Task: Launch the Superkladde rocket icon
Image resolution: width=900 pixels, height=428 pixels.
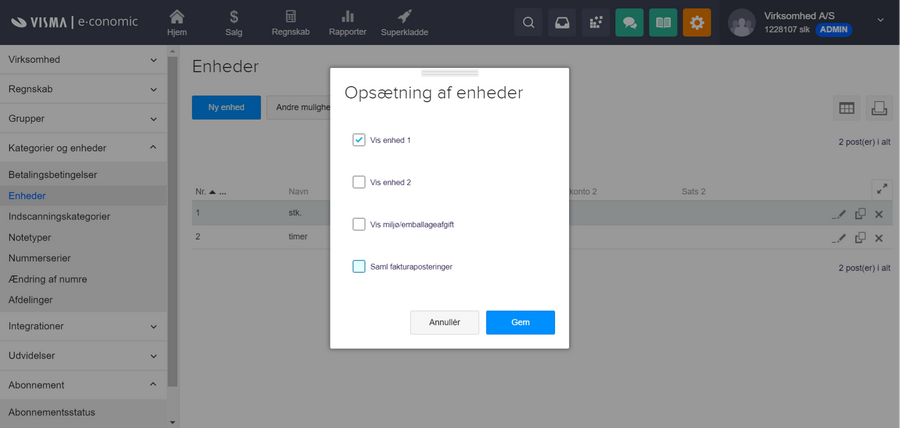Action: coord(404,22)
